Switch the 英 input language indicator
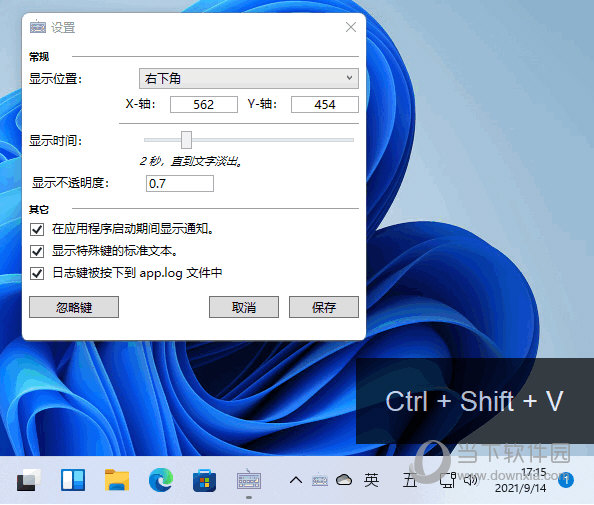Screen dimensions: 594x505 [371, 480]
